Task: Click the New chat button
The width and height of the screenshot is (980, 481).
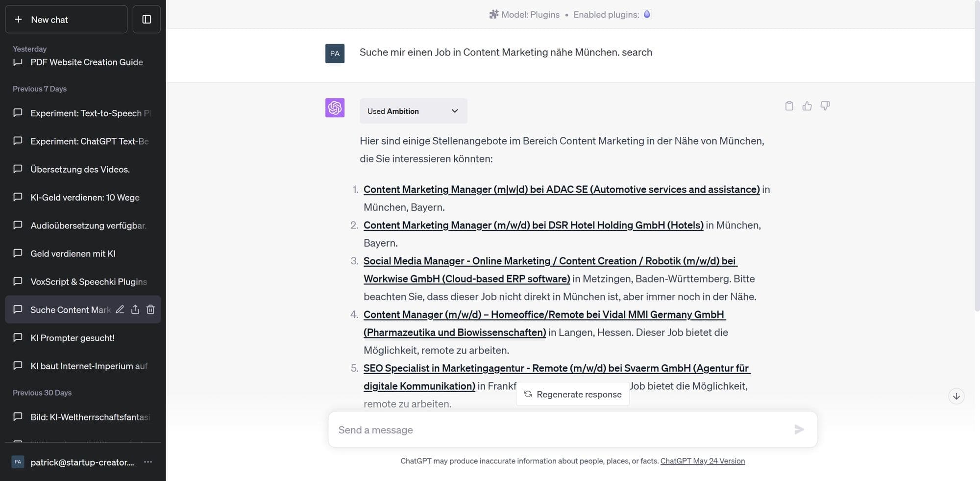Action: [x=66, y=19]
